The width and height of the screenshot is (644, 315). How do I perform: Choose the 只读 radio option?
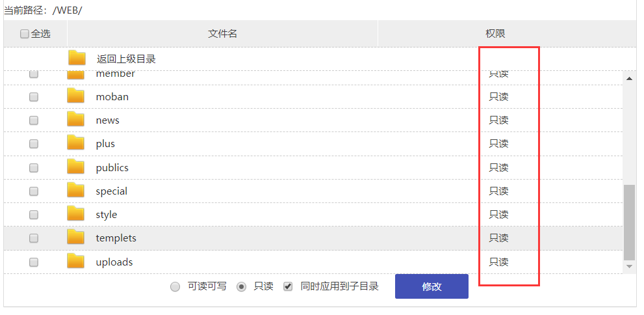(x=241, y=287)
